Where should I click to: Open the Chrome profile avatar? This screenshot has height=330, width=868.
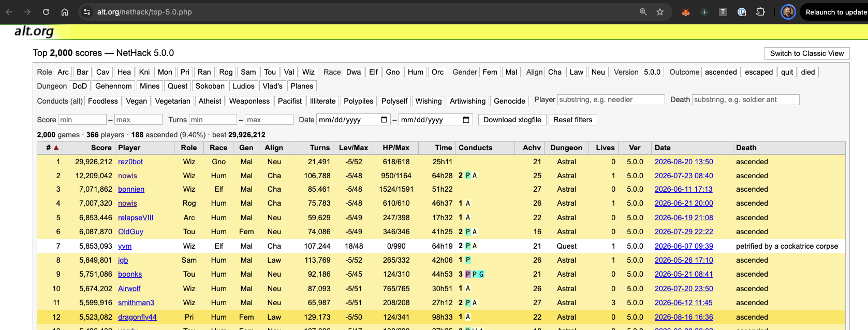point(788,12)
